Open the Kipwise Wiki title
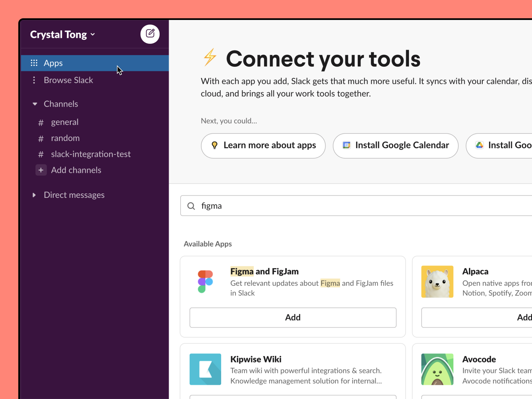This screenshot has height=399, width=532. [x=256, y=359]
